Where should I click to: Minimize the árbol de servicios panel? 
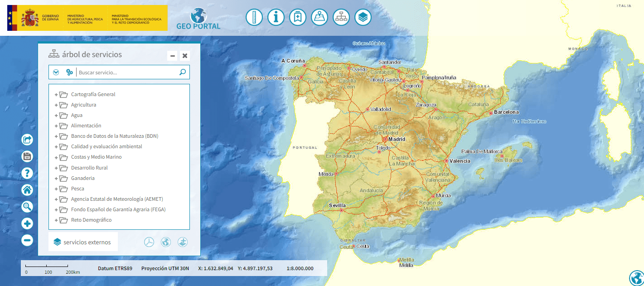click(173, 56)
